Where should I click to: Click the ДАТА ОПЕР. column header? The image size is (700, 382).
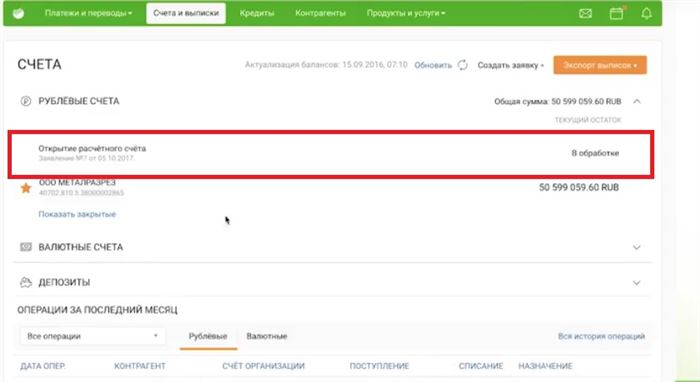pyautogui.click(x=43, y=366)
